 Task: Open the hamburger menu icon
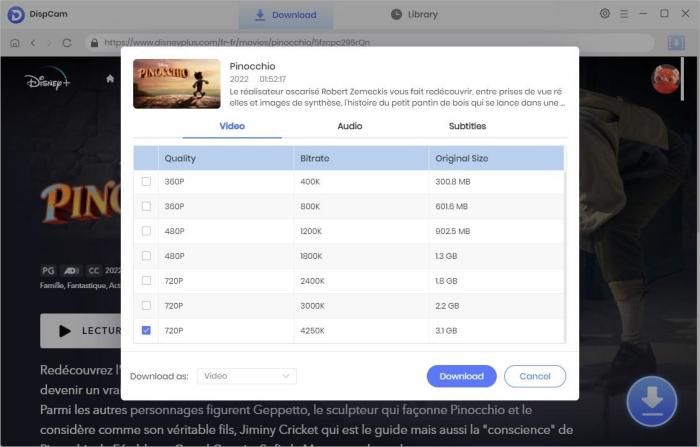tap(624, 14)
